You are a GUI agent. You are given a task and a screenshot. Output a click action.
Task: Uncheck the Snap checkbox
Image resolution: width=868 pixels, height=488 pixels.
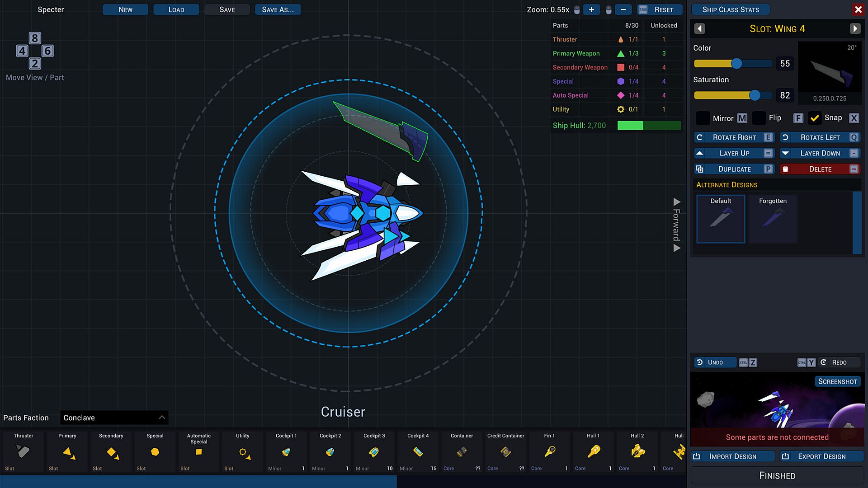pyautogui.click(x=815, y=118)
